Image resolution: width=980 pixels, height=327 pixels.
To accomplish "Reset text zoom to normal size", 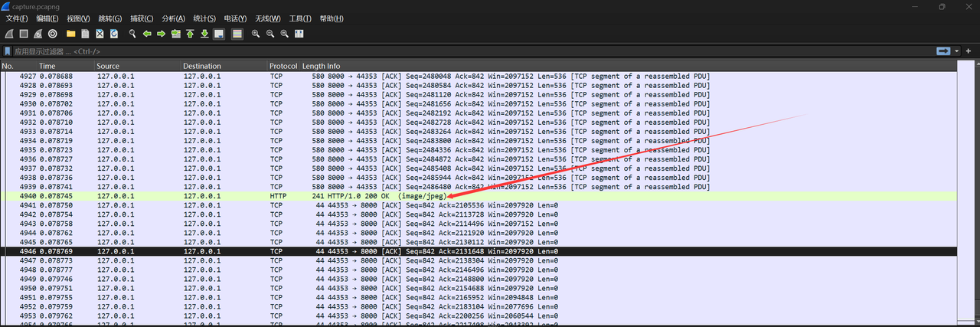I will (x=284, y=34).
